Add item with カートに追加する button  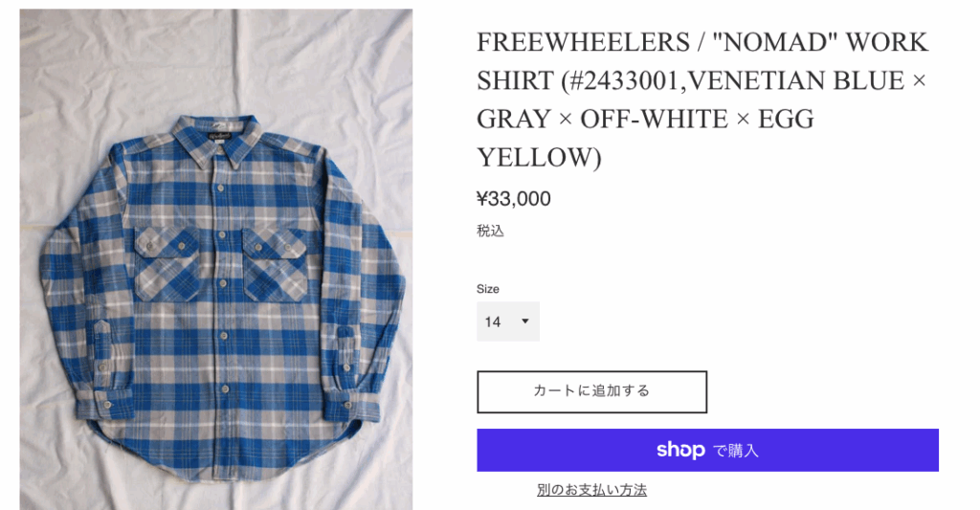[x=591, y=392]
